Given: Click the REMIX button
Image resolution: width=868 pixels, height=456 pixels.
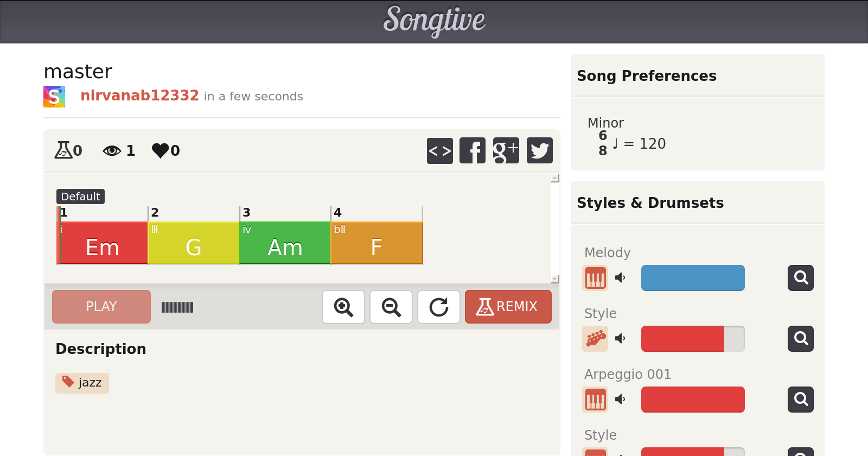Looking at the screenshot, I should [508, 307].
